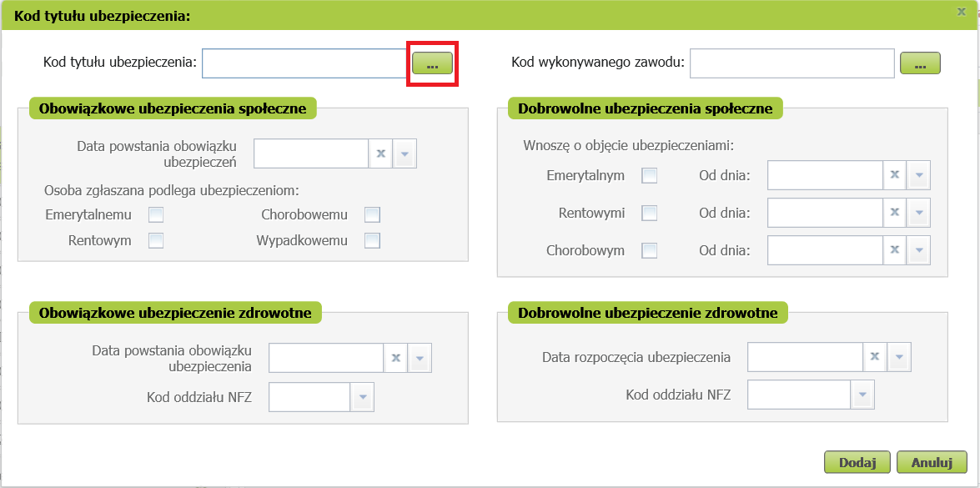Clear Chorobowym Od dnia date (x)
Image resolution: width=980 pixels, height=488 pixels.
pyautogui.click(x=894, y=250)
